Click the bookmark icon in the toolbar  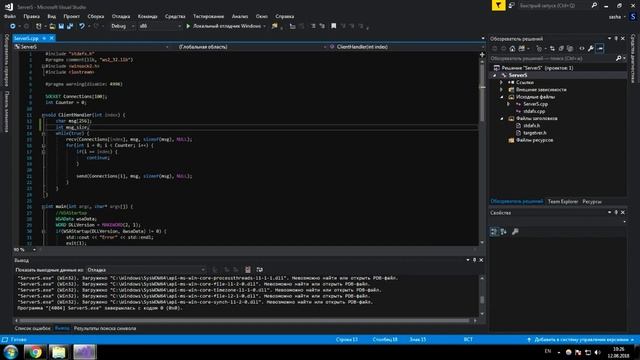pos(333,26)
